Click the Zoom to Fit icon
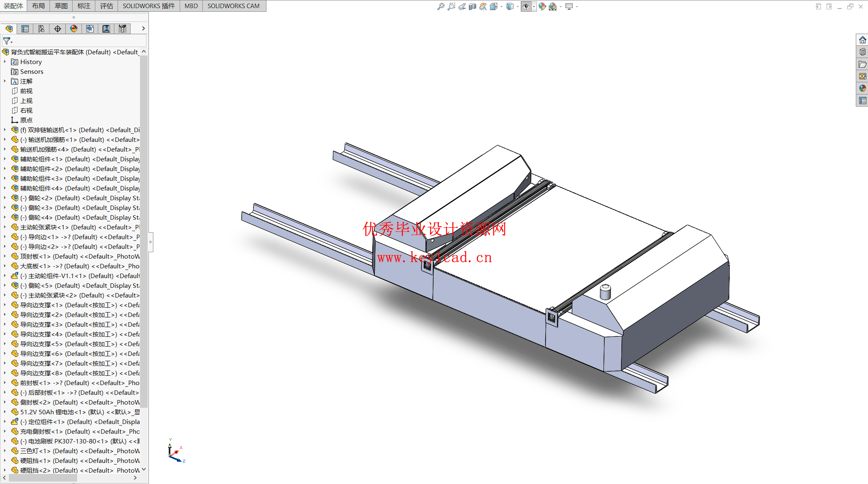The height and width of the screenshot is (484, 868). [441, 6]
